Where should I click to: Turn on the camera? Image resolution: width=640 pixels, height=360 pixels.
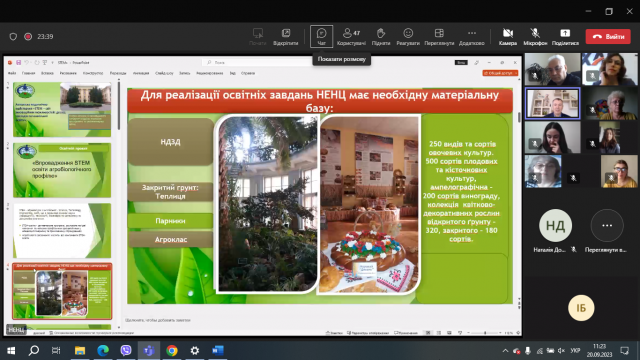pos(508,36)
